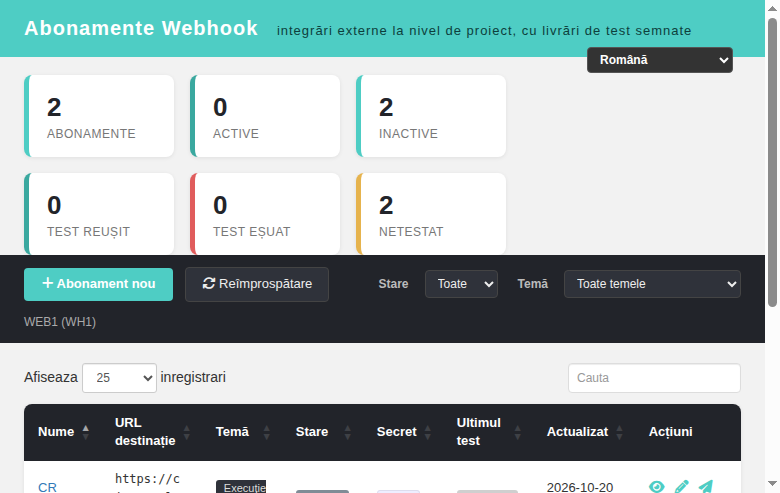Click the Abonament nou button
This screenshot has height=493, width=780.
pos(98,284)
